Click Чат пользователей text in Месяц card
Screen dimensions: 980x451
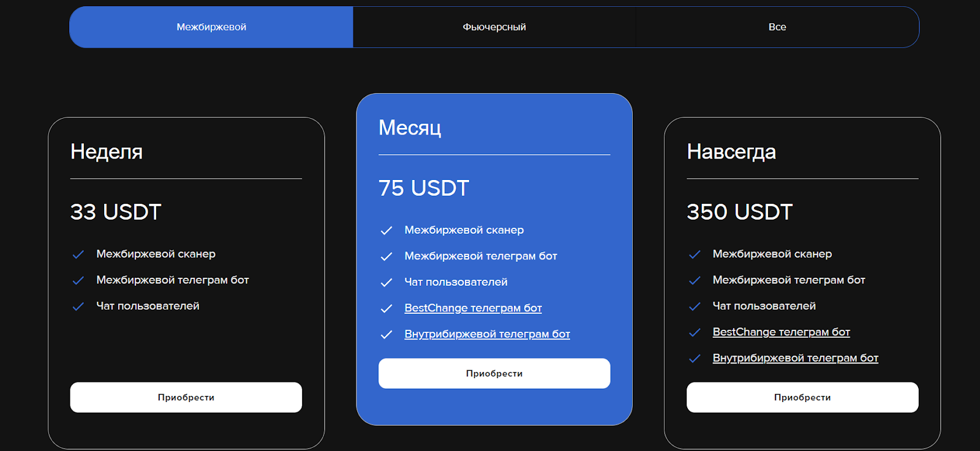(x=456, y=282)
